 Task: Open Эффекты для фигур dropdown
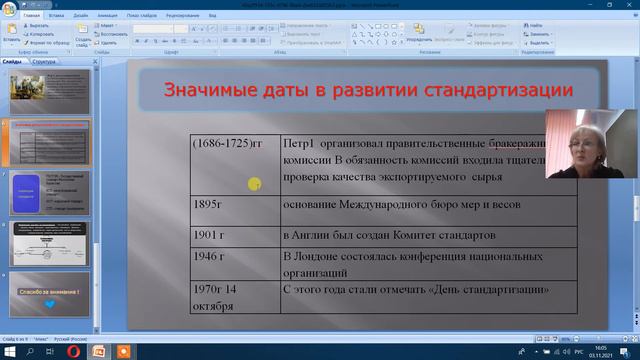(x=491, y=42)
